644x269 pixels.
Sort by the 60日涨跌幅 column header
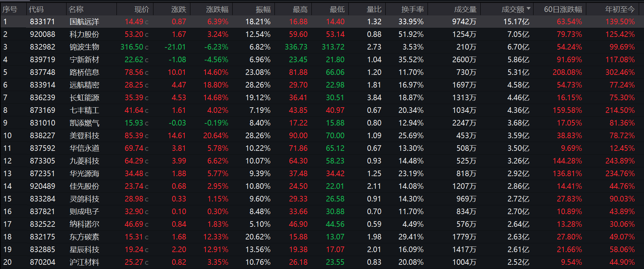click(563, 9)
